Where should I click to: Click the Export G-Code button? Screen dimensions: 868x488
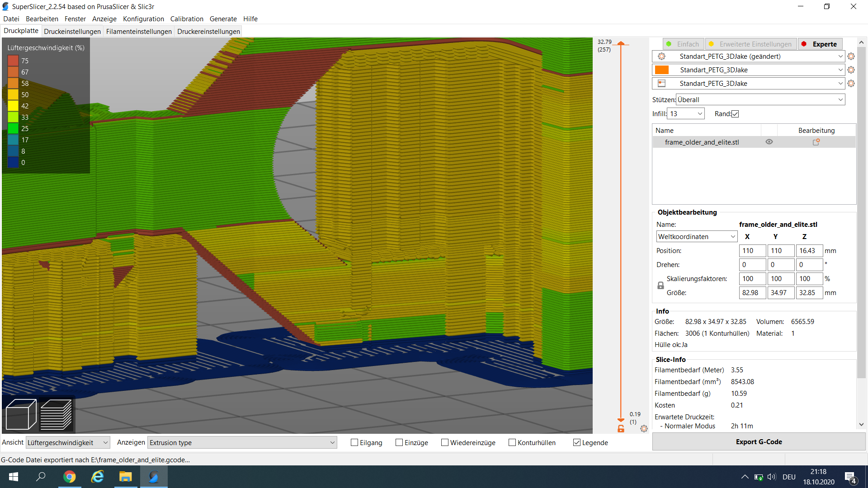click(759, 442)
